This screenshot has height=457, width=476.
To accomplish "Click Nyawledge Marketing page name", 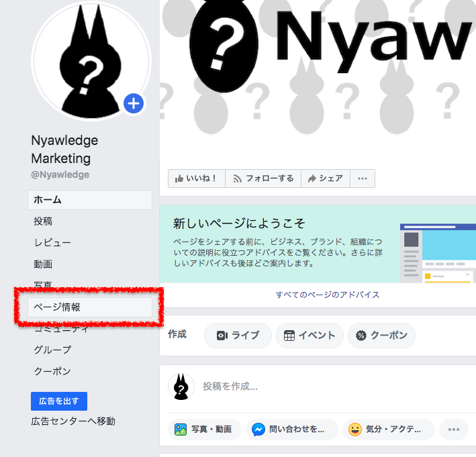I will click(64, 149).
